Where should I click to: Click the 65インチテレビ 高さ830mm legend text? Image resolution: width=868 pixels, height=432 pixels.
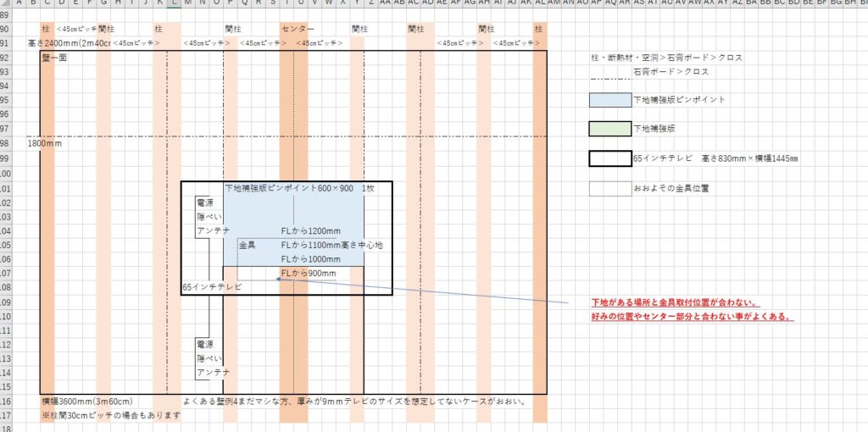pyautogui.click(x=716, y=158)
